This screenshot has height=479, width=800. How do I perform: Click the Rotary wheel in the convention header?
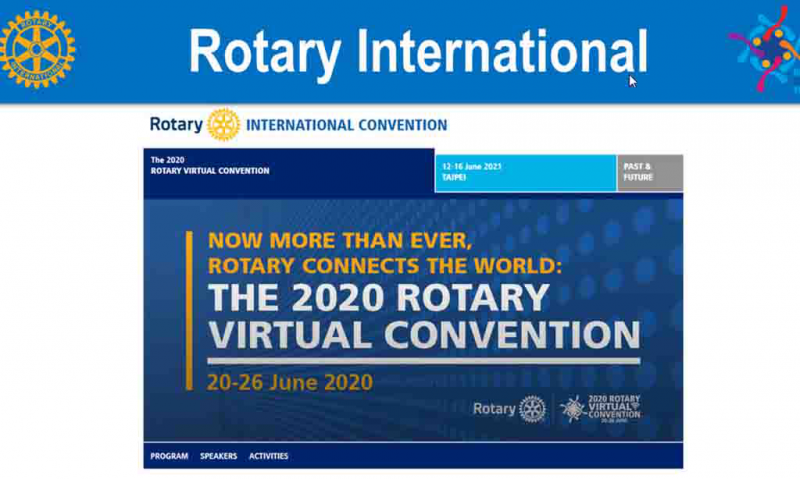tap(223, 124)
